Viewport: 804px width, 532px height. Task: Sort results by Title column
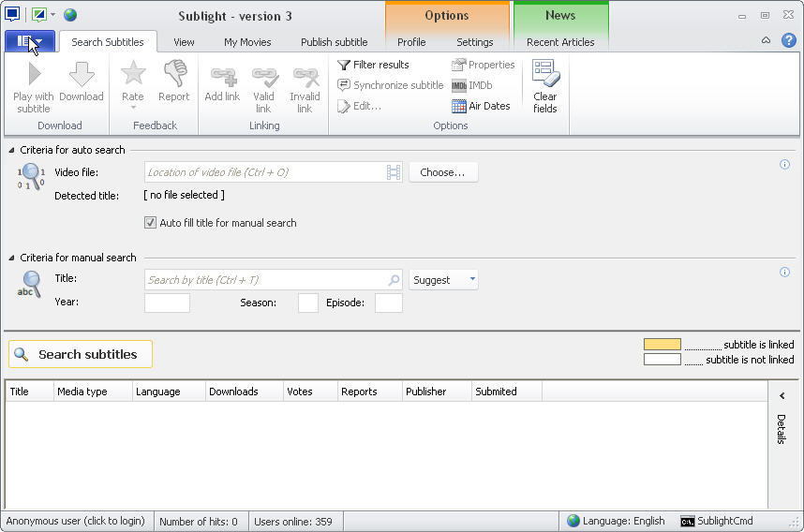(x=29, y=392)
